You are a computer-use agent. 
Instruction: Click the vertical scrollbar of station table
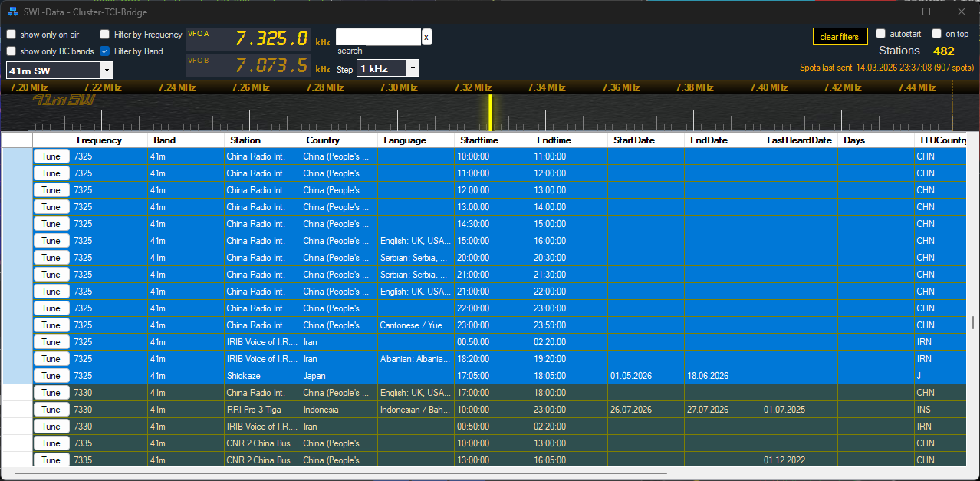point(973,322)
